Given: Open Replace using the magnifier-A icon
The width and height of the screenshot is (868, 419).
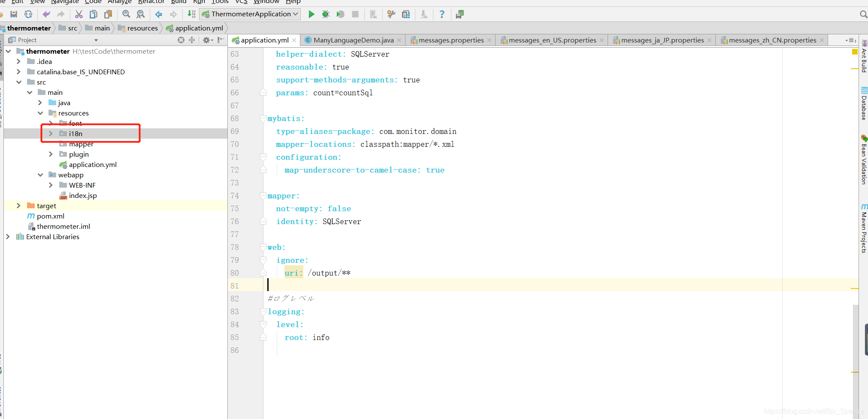Looking at the screenshot, I should (x=140, y=14).
